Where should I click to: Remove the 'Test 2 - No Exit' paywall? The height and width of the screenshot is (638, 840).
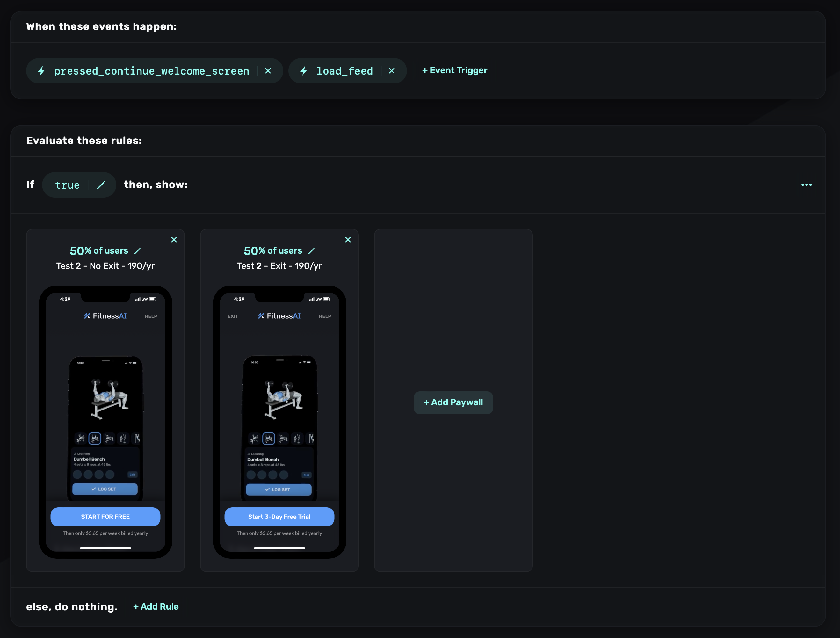(x=174, y=240)
